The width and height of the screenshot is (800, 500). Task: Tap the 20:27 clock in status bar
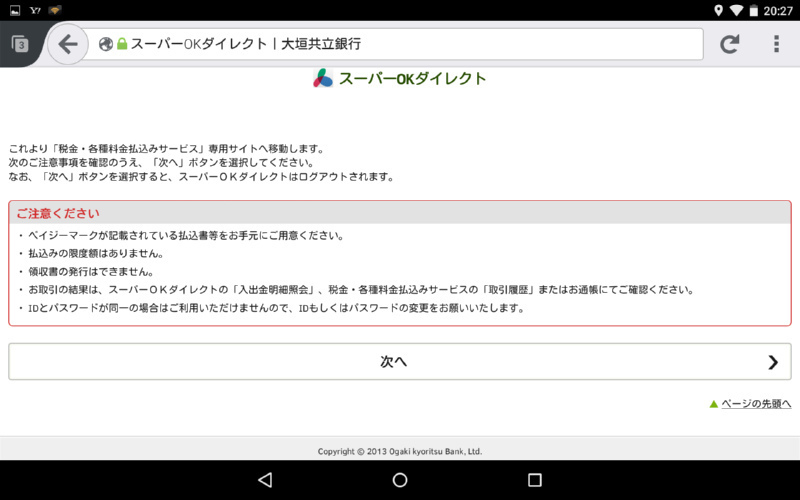point(778,11)
